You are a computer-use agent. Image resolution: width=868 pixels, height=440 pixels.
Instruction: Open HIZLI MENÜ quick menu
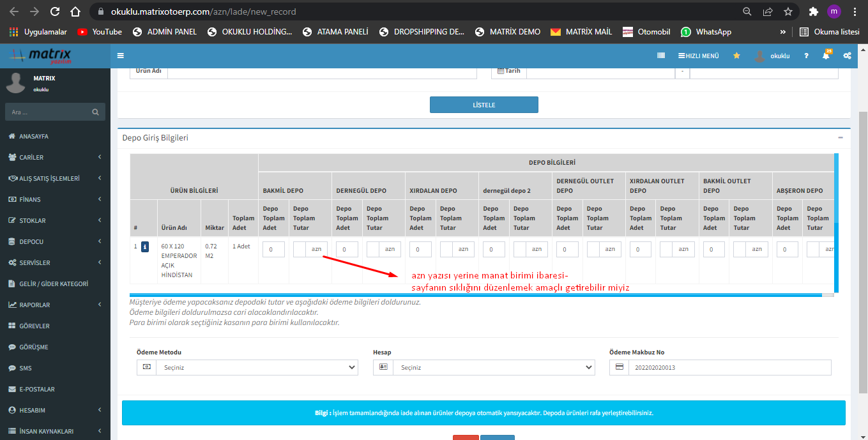(x=699, y=56)
